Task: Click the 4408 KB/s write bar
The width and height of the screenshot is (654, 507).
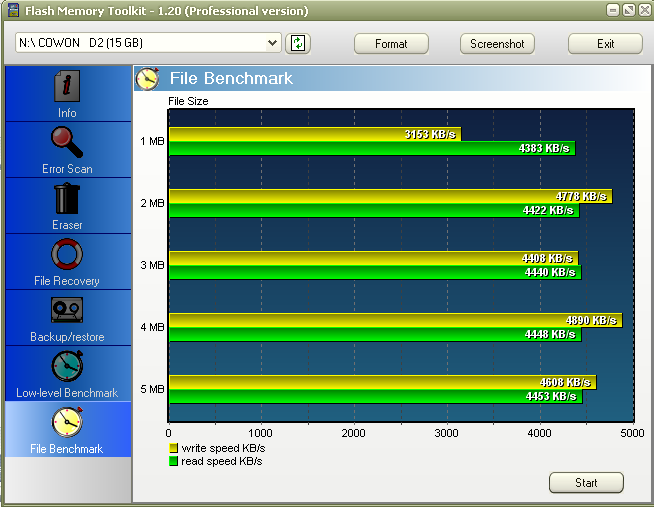Action: point(373,259)
